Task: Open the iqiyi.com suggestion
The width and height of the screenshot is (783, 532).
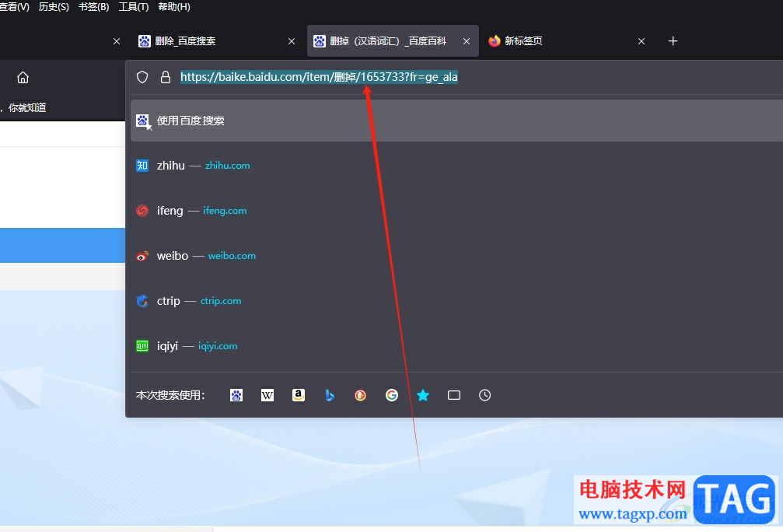Action: coord(456,345)
